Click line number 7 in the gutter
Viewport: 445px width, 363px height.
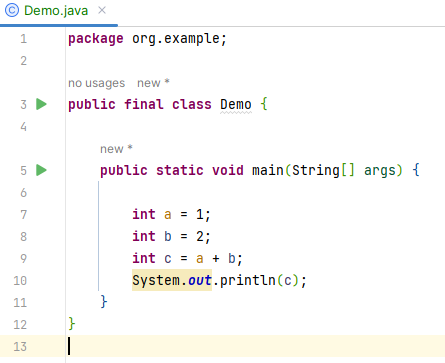(23, 215)
